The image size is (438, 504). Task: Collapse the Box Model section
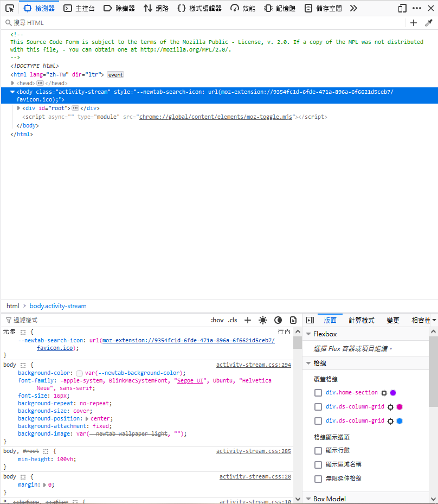tap(308, 499)
